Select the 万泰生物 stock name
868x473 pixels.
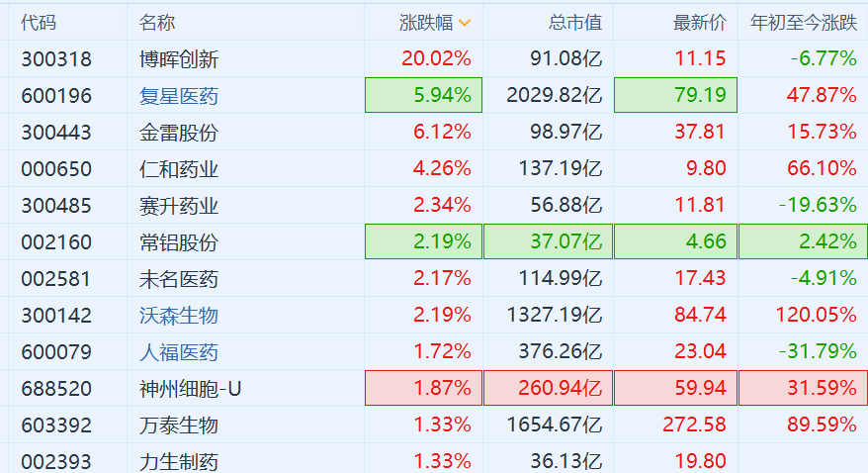pyautogui.click(x=179, y=426)
